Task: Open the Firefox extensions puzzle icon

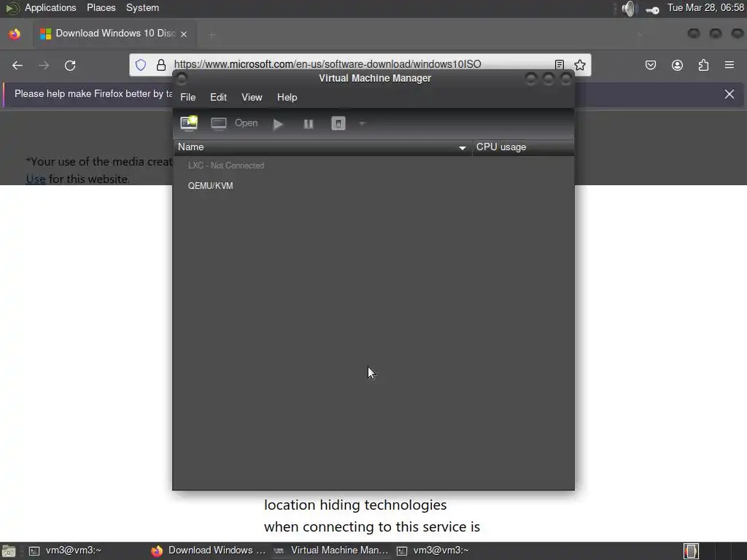Action: pos(703,65)
